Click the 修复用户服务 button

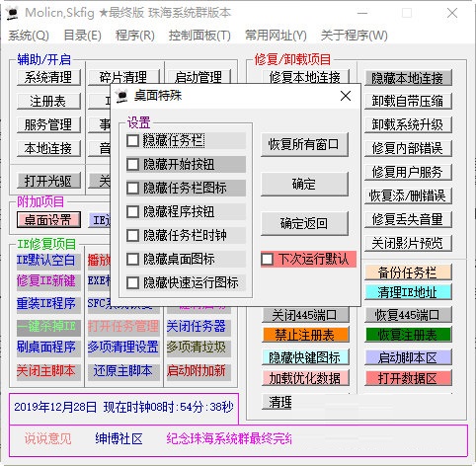[408, 172]
